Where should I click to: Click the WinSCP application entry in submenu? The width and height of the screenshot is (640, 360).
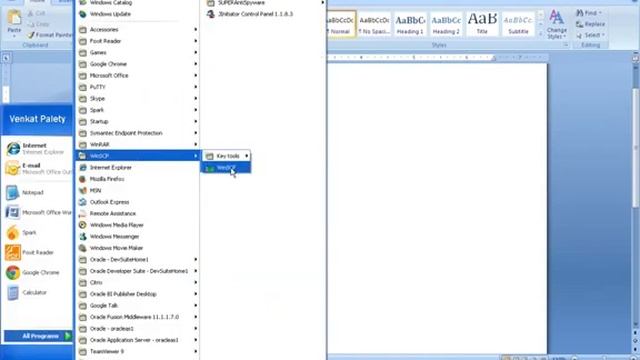point(226,168)
